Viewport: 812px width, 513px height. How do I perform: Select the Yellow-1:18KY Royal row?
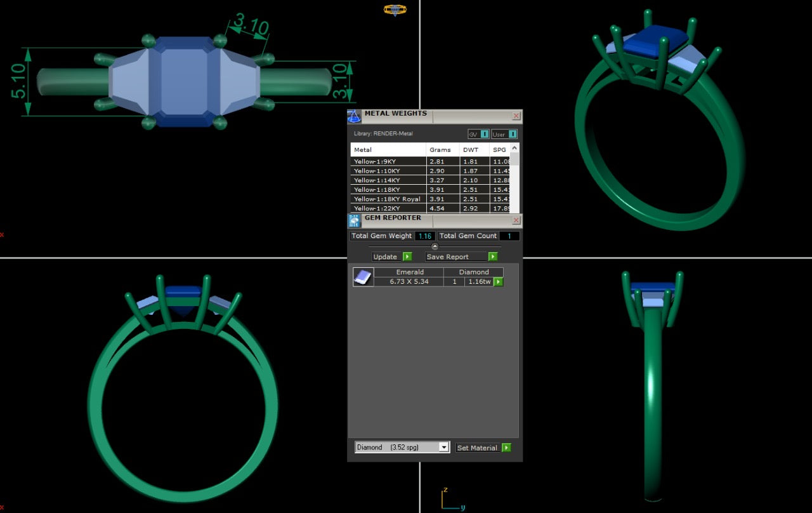coord(388,199)
